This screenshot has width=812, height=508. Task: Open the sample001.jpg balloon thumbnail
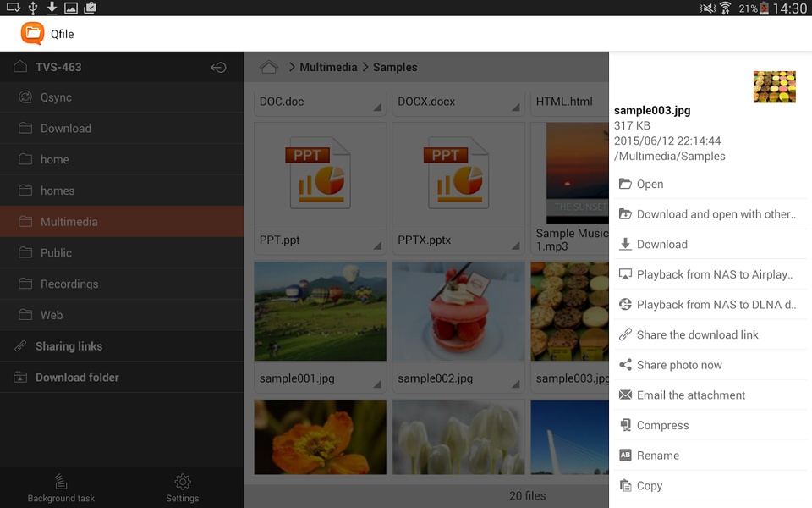tap(320, 311)
